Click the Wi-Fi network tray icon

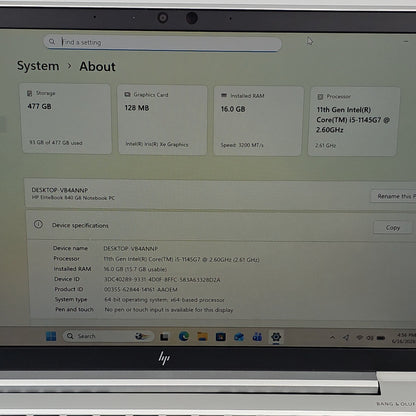[359, 338]
